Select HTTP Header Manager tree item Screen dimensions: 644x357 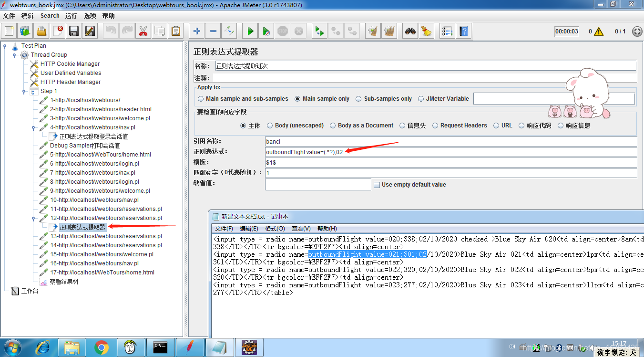click(71, 82)
